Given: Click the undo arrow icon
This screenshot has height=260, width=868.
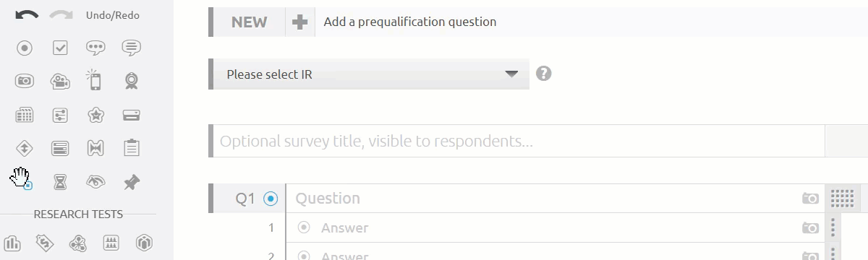Looking at the screenshot, I should click(27, 15).
